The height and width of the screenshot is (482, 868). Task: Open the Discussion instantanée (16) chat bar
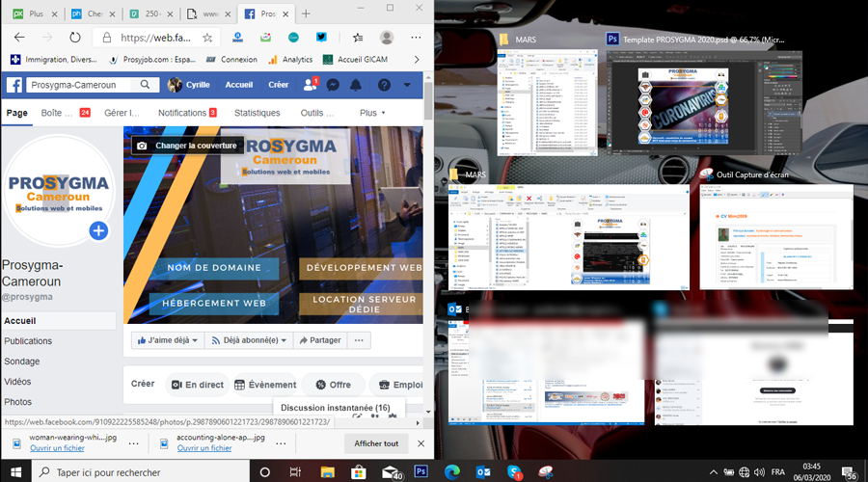pyautogui.click(x=336, y=408)
